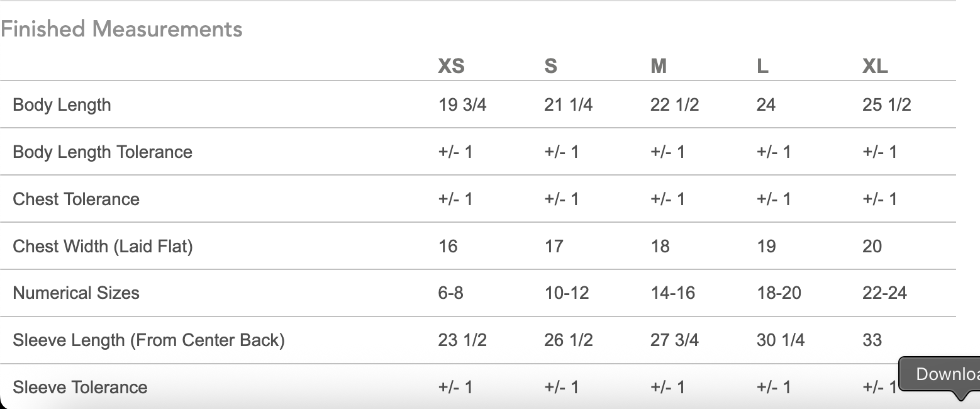980x409 pixels.
Task: Click the numerical sizes value 10-12
Action: pyautogui.click(x=566, y=293)
